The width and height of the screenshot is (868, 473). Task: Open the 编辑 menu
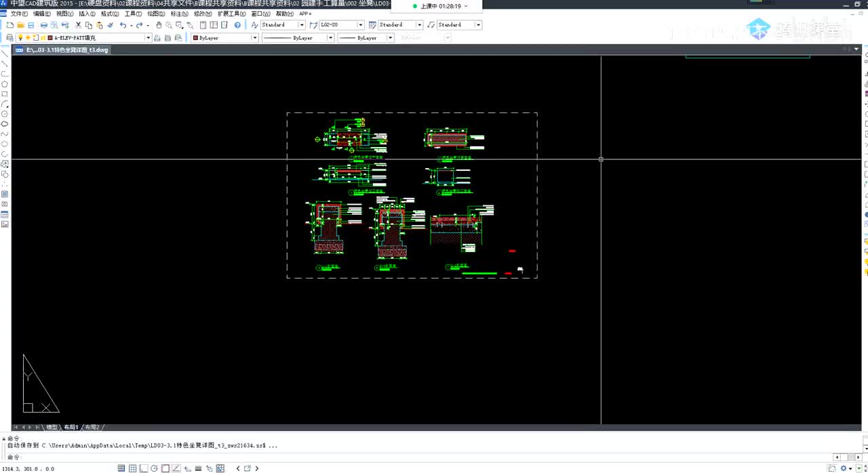click(x=42, y=14)
